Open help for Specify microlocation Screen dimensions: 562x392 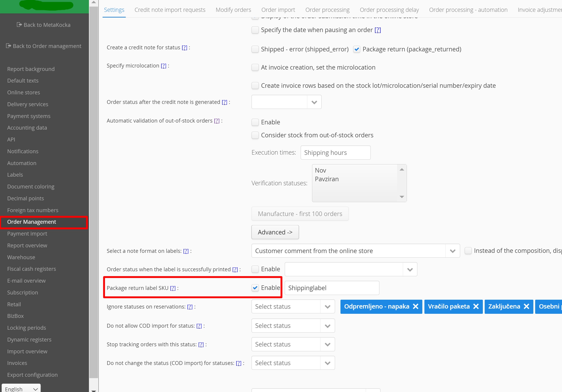163,65
